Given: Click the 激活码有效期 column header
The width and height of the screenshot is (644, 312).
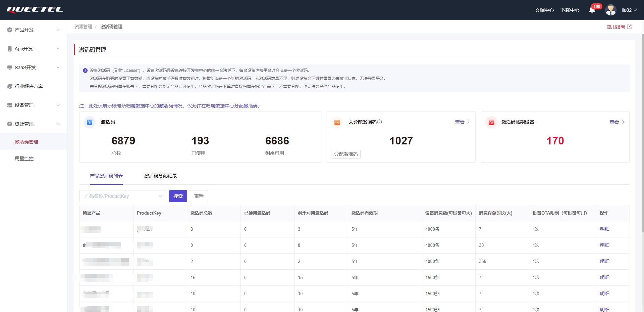Looking at the screenshot, I should pos(365,213).
